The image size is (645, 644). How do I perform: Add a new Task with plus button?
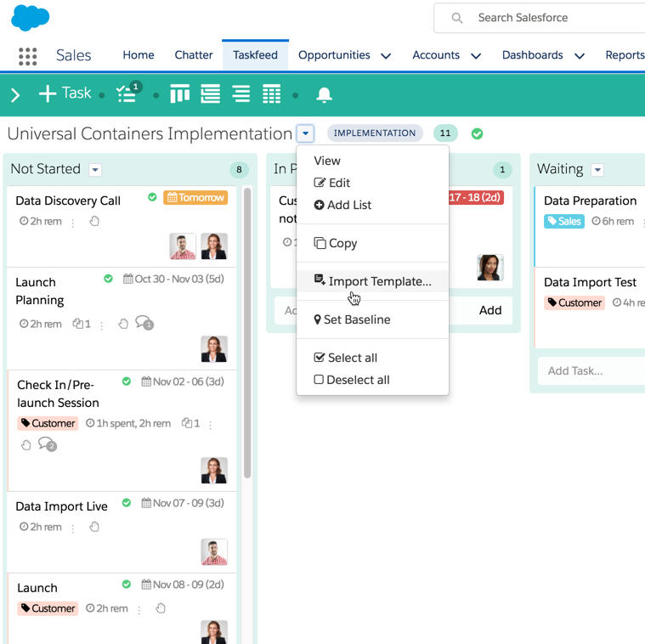[65, 93]
